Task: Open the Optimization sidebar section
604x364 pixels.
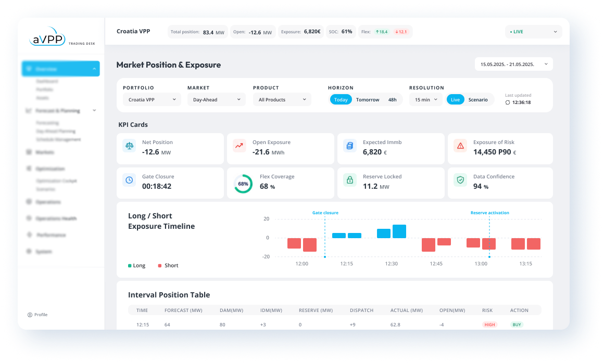Action: point(50,168)
